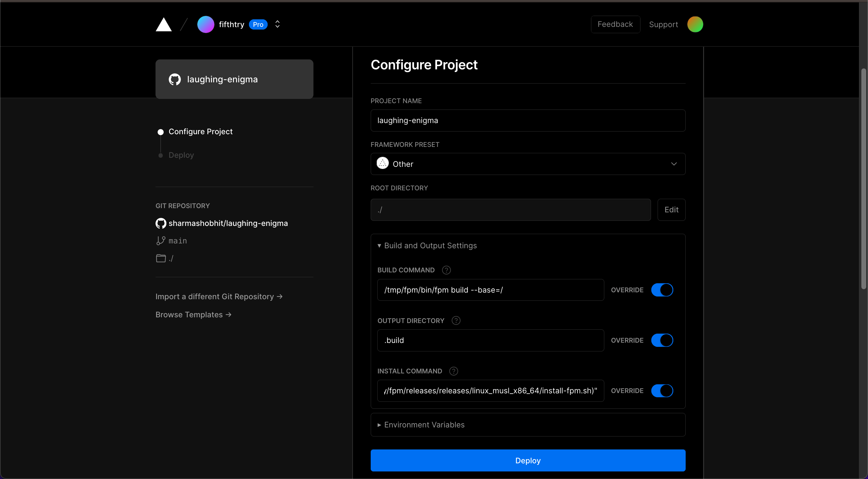Click the folder icon beside ./
The width and height of the screenshot is (868, 479).
(161, 258)
